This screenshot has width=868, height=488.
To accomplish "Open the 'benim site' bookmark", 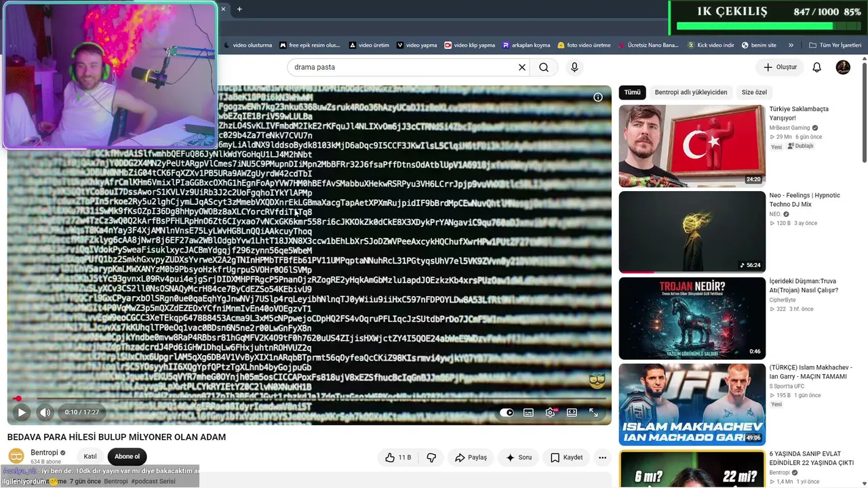I will pos(759,45).
